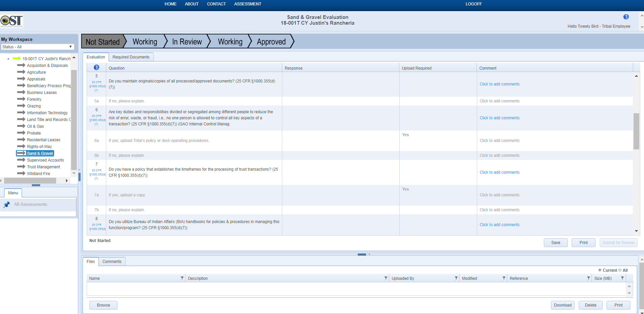Screen dimensions: 644x314
Task: Open the CONTACT menu item
Action: (216, 4)
